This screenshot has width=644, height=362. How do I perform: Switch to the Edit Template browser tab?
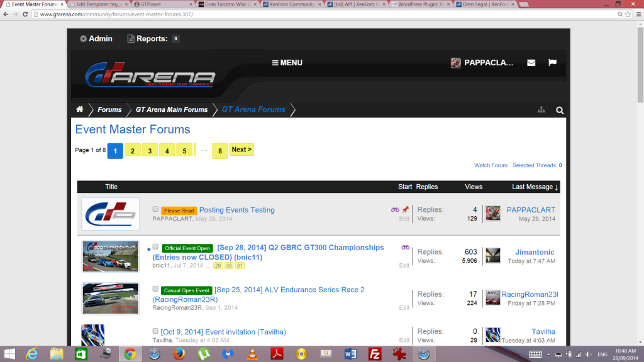(99, 4)
